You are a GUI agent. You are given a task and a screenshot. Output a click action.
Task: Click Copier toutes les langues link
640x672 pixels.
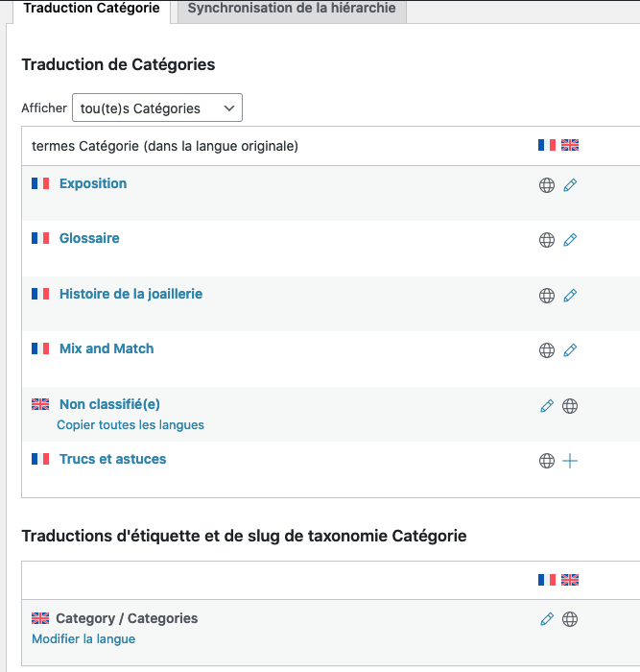coord(130,424)
